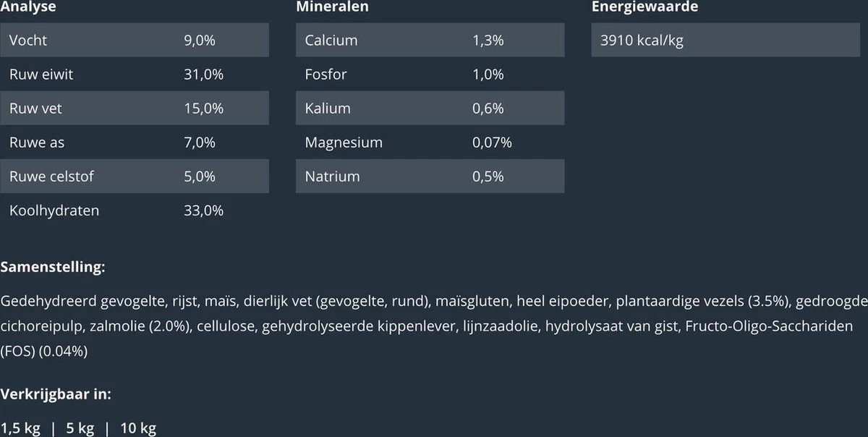The image size is (868, 437).
Task: Click the Samenstelling heading
Action: (53, 268)
